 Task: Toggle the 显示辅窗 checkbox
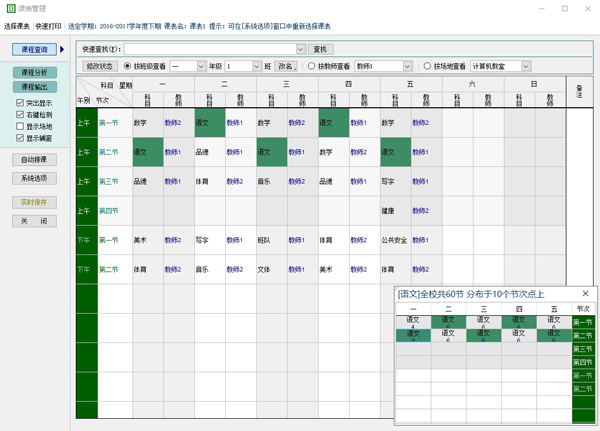pyautogui.click(x=20, y=138)
